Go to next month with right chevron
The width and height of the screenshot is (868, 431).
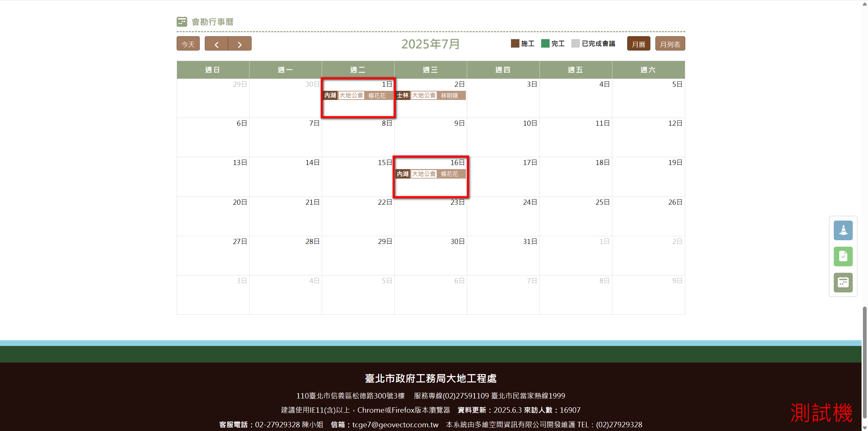240,44
